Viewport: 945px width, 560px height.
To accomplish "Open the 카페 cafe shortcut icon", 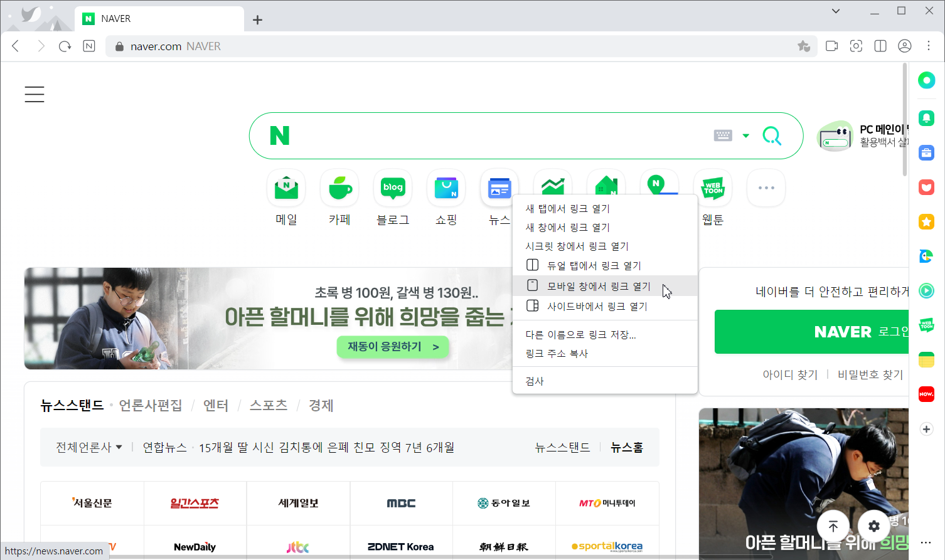I will [x=339, y=188].
